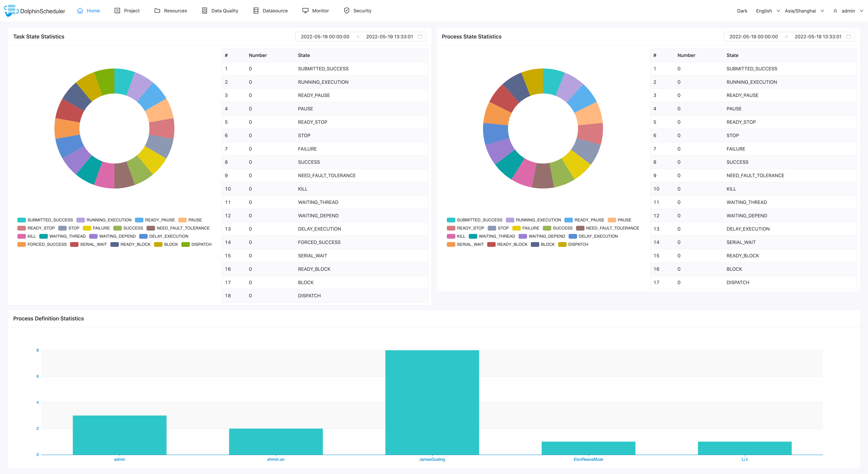Open the ElonReeveMusk user link
This screenshot has height=474, width=868.
[588, 459]
